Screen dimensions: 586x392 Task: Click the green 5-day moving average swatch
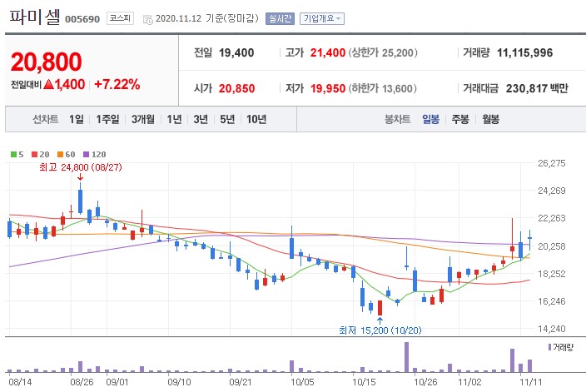pyautogui.click(x=14, y=154)
